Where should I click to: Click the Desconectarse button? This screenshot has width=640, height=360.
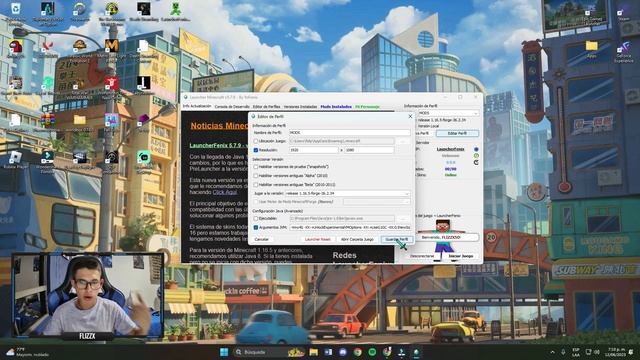tap(422, 256)
